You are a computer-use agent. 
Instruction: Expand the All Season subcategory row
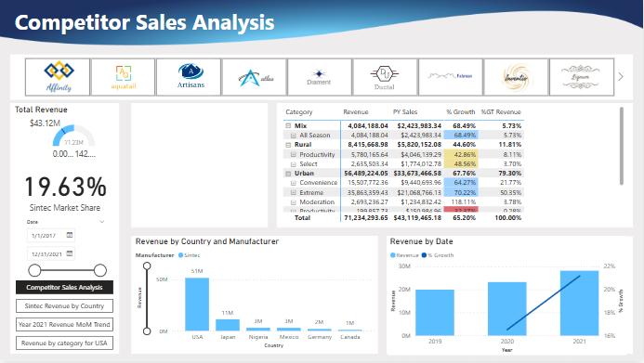[x=294, y=136]
